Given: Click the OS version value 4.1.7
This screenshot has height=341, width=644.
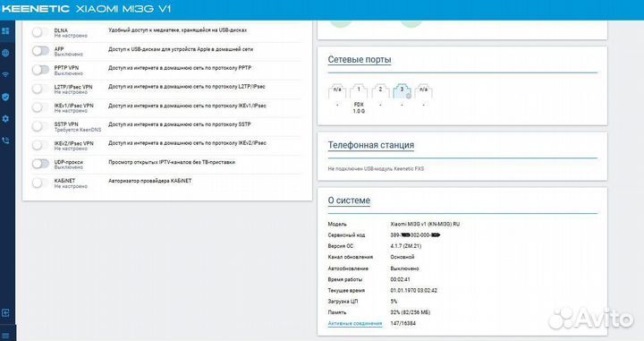Looking at the screenshot, I should coord(406,246).
